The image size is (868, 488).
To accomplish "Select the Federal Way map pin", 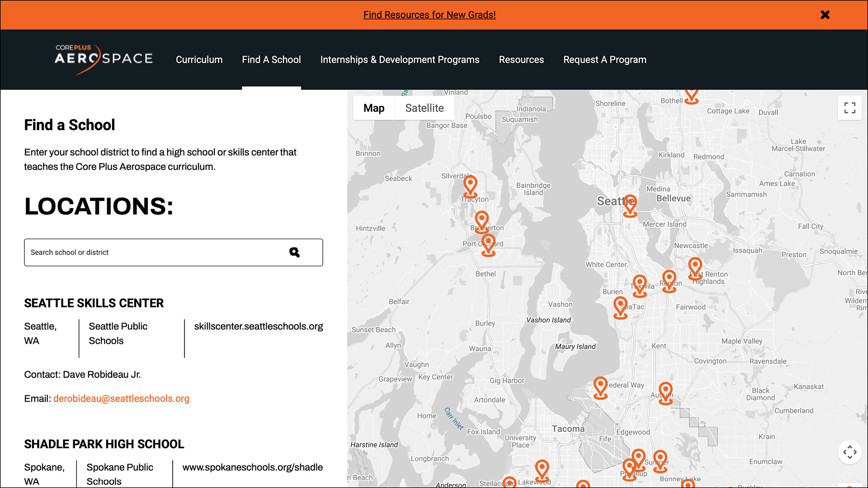I will click(600, 388).
